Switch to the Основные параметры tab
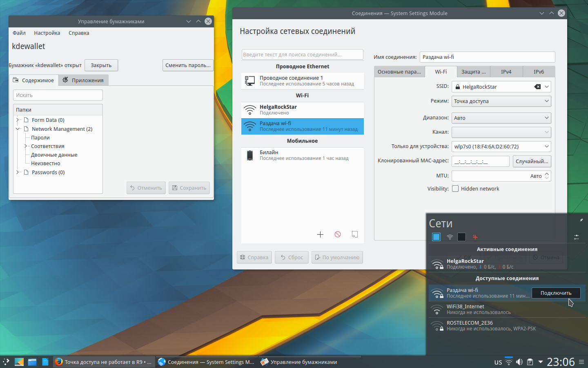 tap(399, 72)
